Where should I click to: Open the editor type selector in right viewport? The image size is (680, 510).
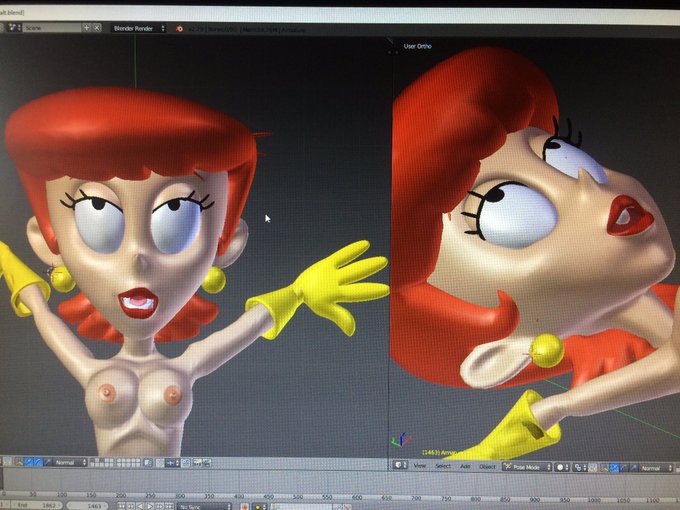pyautogui.click(x=401, y=465)
